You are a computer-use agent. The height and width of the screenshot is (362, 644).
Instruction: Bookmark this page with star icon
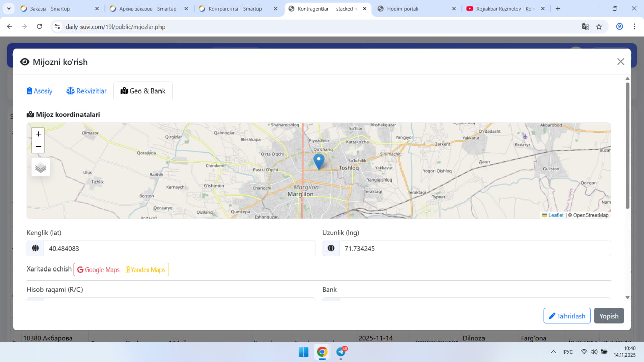pos(599,27)
